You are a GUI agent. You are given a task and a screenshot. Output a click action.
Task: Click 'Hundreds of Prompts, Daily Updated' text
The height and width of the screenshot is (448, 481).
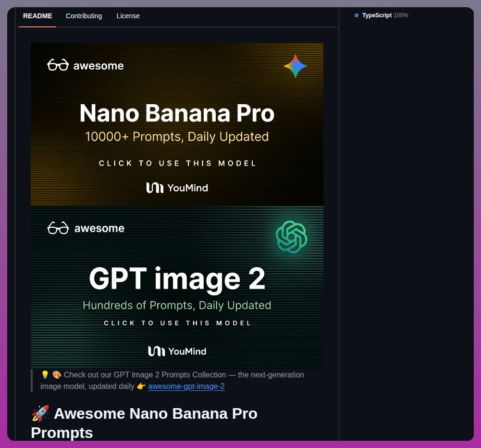[177, 305]
